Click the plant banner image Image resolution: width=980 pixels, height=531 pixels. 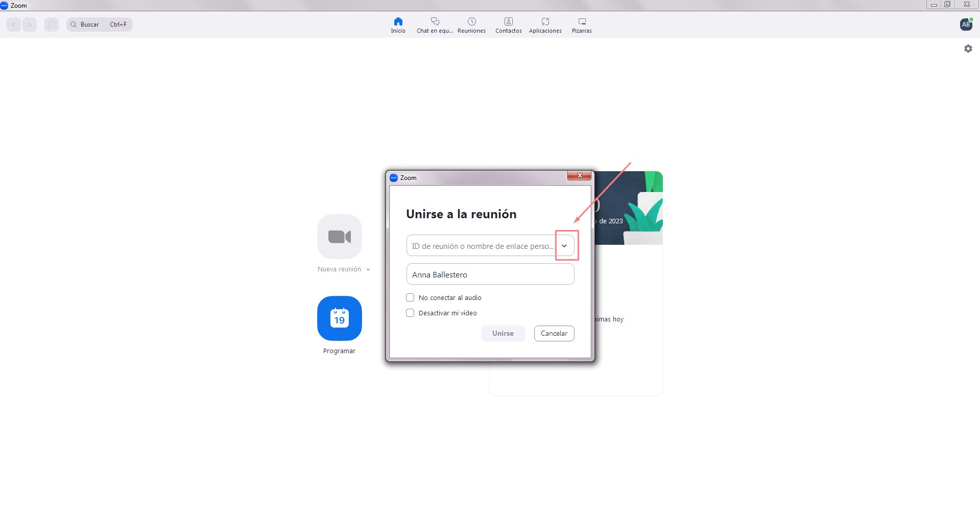[628, 208]
